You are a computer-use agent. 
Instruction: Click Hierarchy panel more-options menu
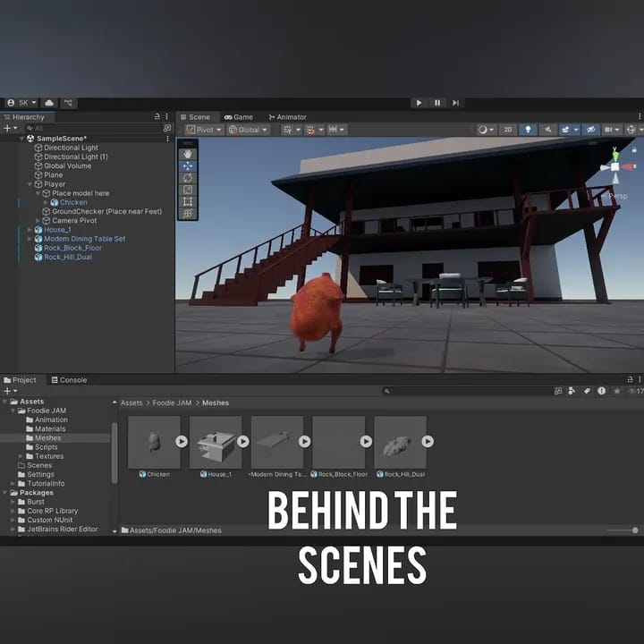coord(166,116)
